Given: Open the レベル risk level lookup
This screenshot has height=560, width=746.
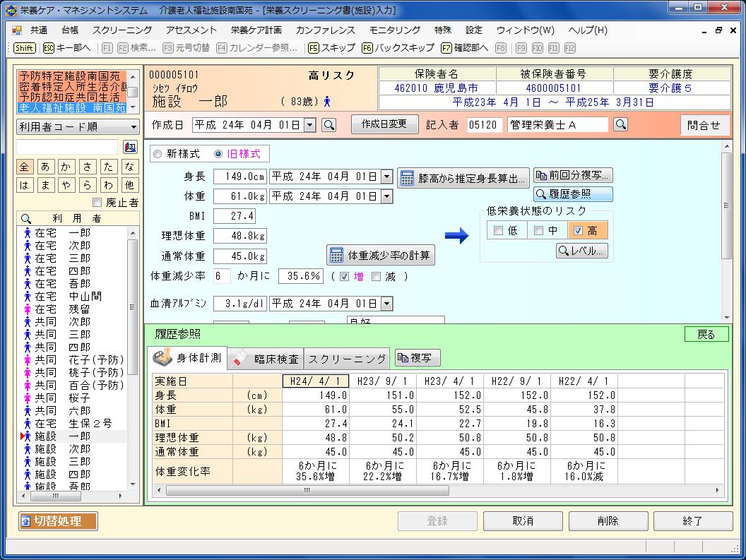Looking at the screenshot, I should (x=581, y=251).
